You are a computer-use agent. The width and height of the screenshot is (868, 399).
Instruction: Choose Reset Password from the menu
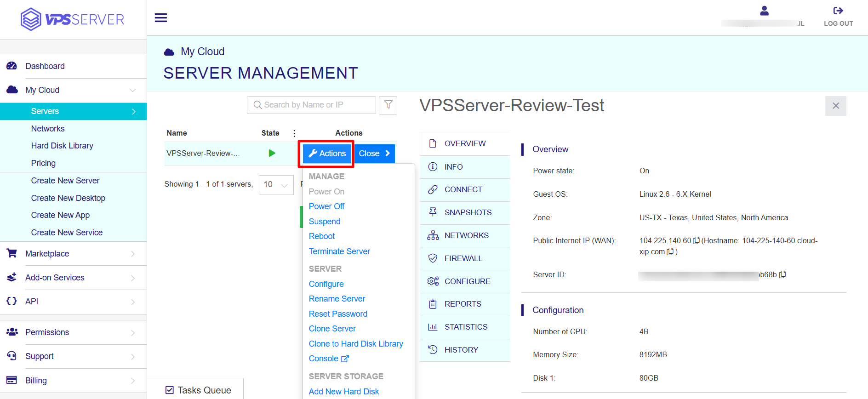(338, 314)
